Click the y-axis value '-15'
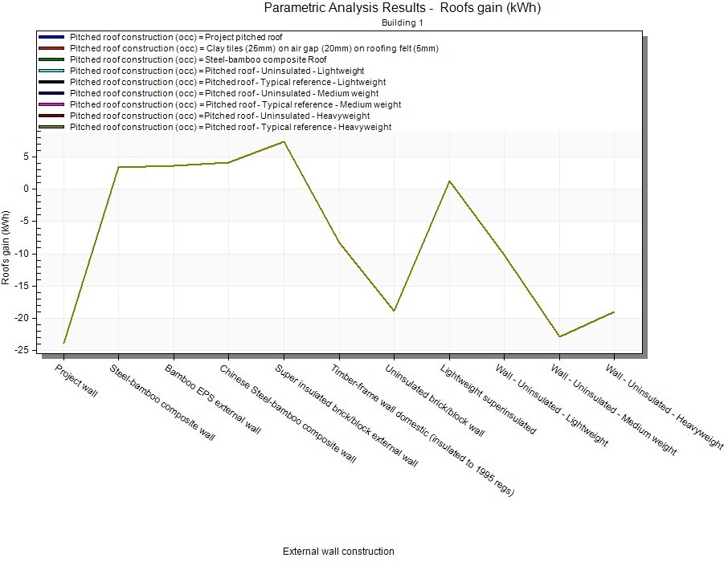The height and width of the screenshot is (562, 728). click(x=22, y=287)
